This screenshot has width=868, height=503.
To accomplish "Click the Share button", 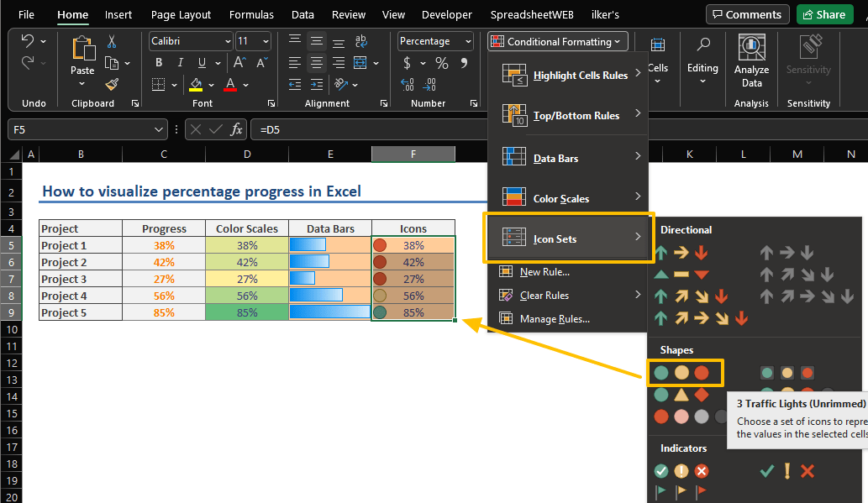I will [x=824, y=14].
